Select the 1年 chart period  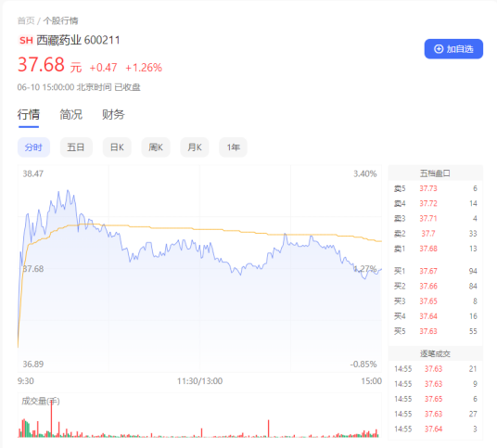coord(233,147)
